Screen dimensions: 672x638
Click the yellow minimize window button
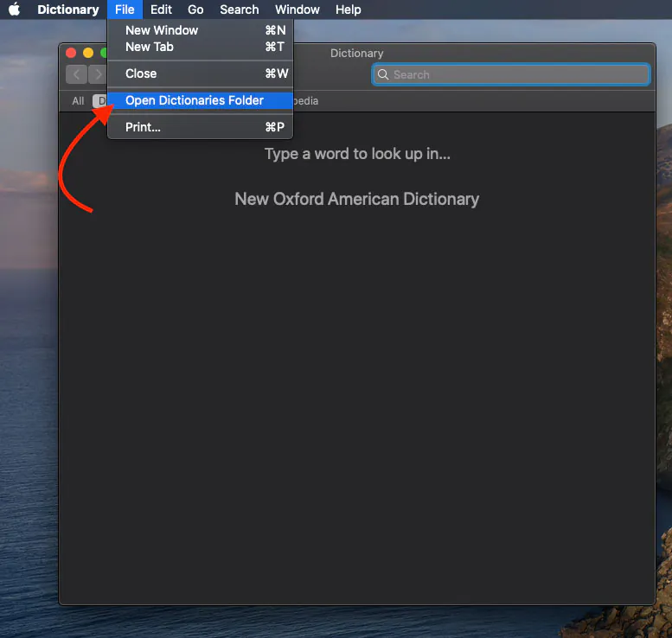coord(87,54)
